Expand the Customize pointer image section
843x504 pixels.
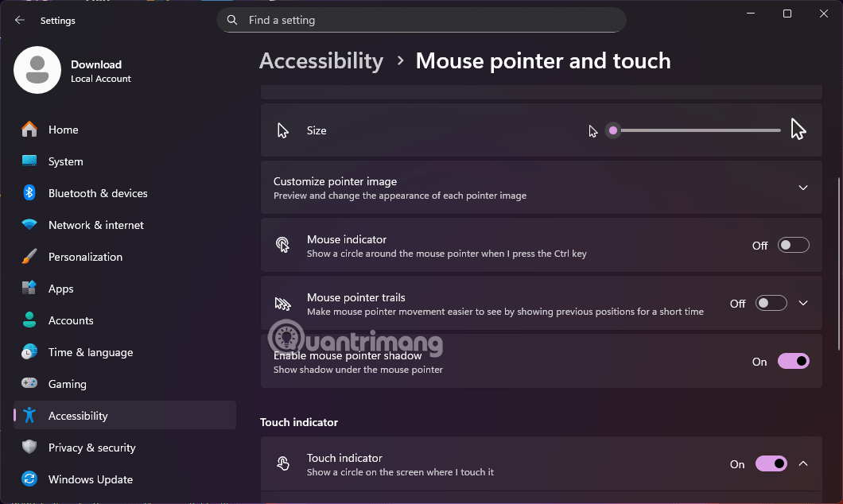pyautogui.click(x=802, y=188)
